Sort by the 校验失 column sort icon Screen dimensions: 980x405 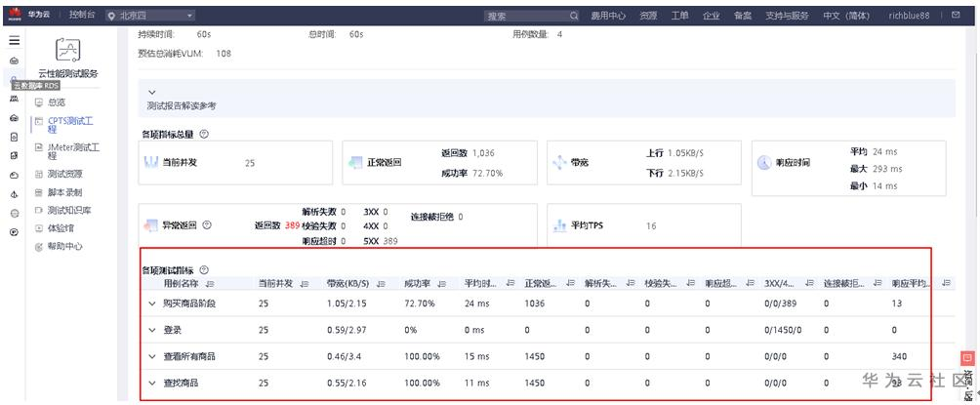pos(690,284)
